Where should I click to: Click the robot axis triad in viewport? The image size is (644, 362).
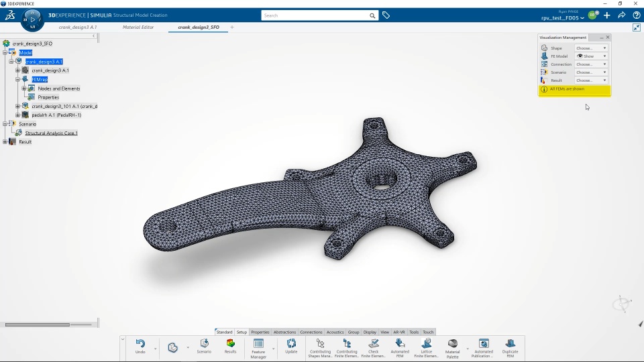622,304
